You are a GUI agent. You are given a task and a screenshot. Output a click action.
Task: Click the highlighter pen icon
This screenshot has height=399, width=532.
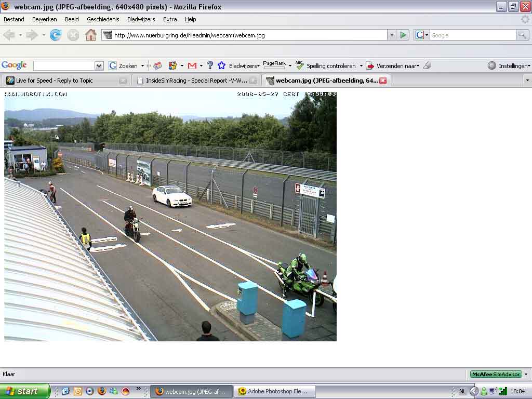pyautogui.click(x=428, y=65)
